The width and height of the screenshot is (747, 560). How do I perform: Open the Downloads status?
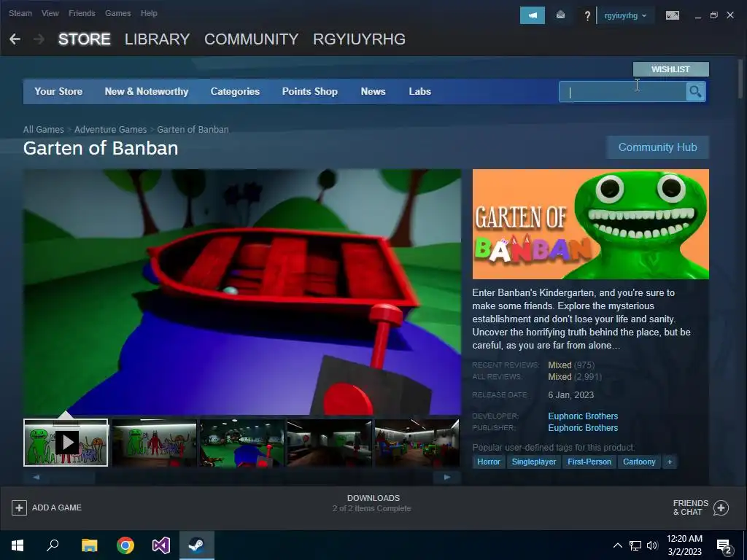(373, 503)
